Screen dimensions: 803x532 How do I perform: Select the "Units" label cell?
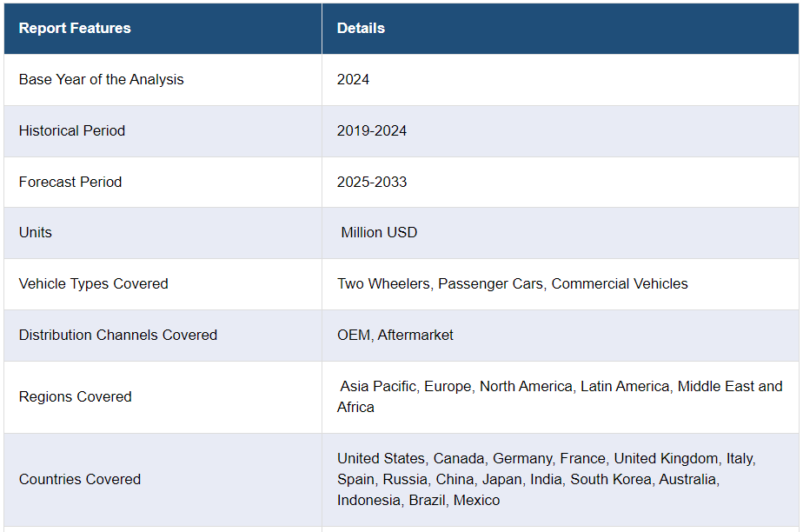point(36,233)
